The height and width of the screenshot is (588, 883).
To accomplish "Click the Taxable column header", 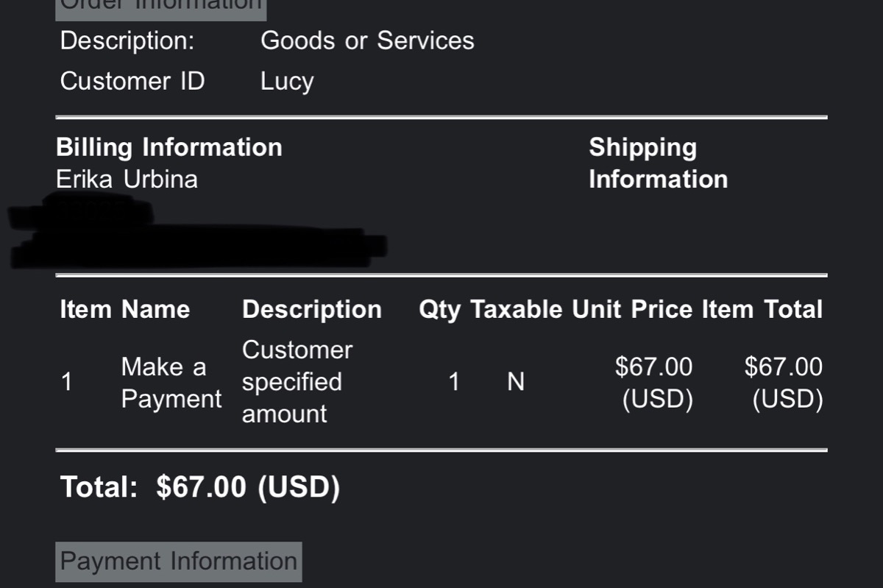I will (516, 309).
